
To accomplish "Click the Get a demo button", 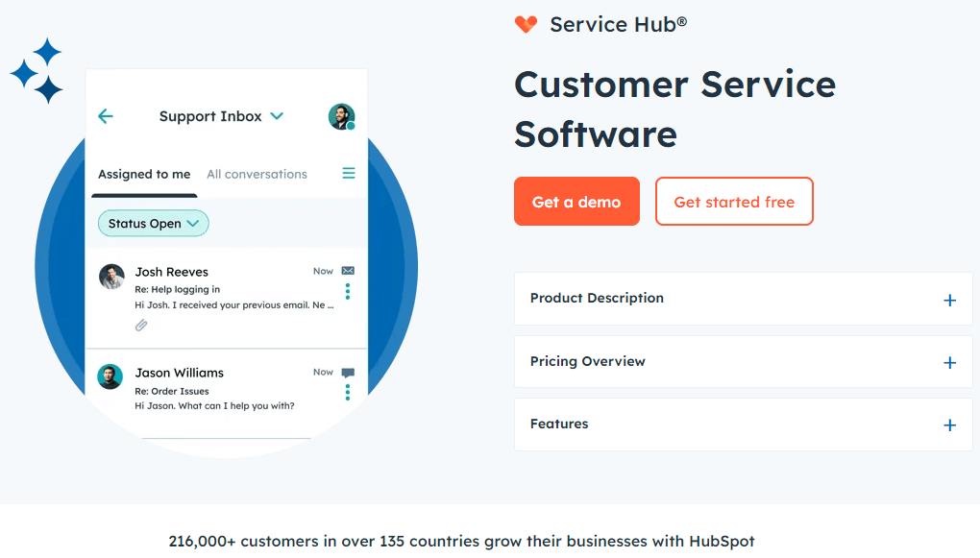I will coord(576,201).
